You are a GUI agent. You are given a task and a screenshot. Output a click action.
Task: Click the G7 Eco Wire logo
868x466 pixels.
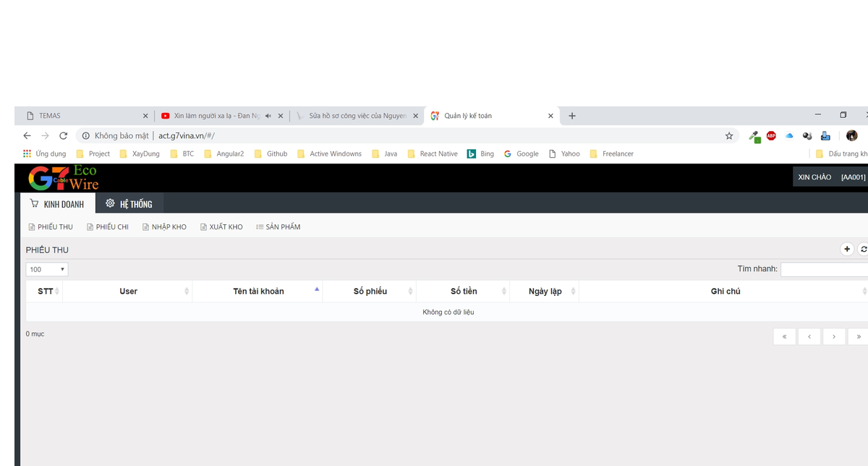[63, 177]
